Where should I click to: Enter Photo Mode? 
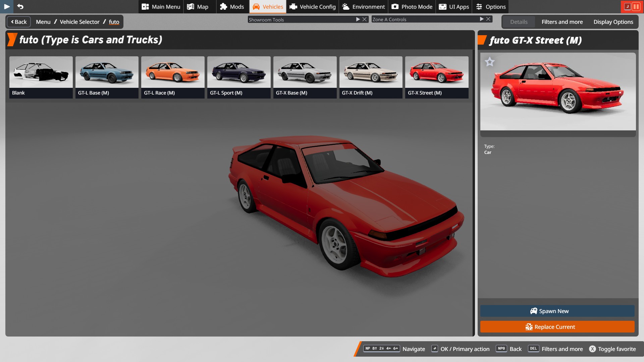click(x=412, y=7)
